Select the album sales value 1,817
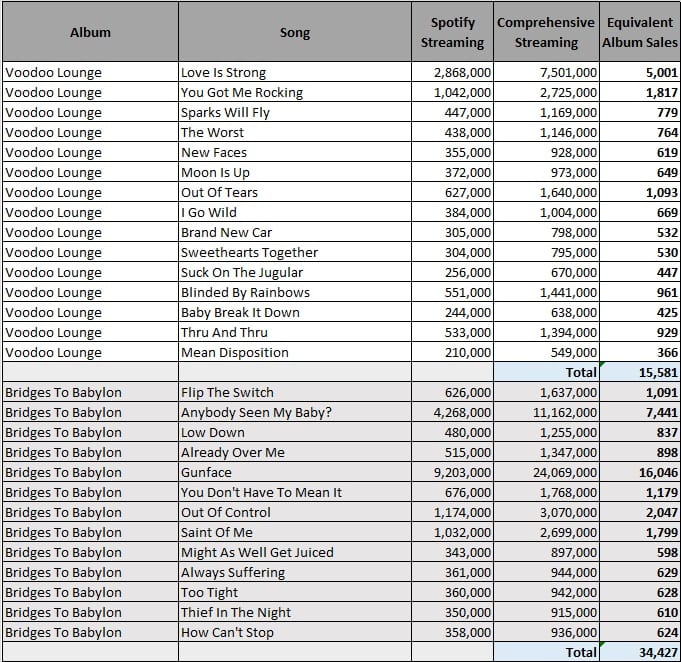This screenshot has width=681, height=662. 640,92
